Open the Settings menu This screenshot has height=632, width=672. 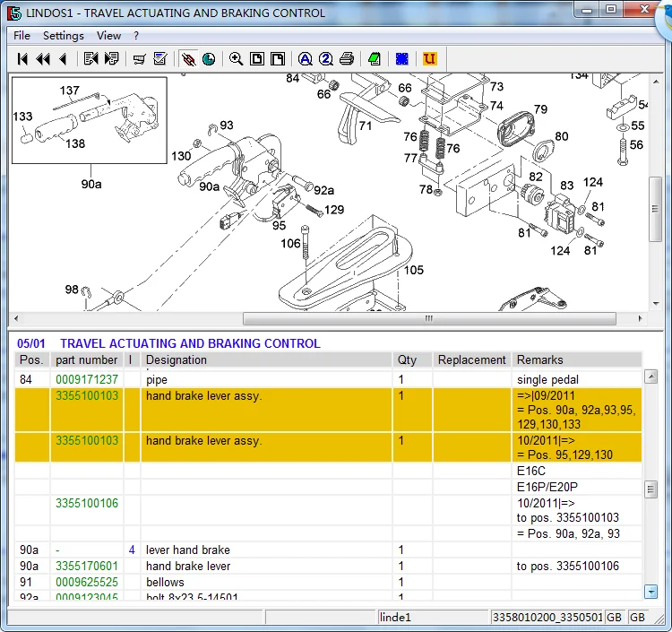(x=64, y=36)
